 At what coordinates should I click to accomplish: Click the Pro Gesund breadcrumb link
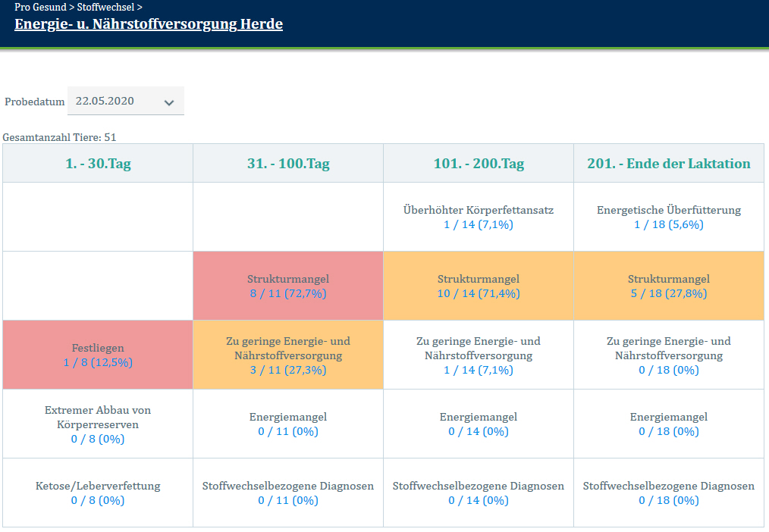point(40,7)
